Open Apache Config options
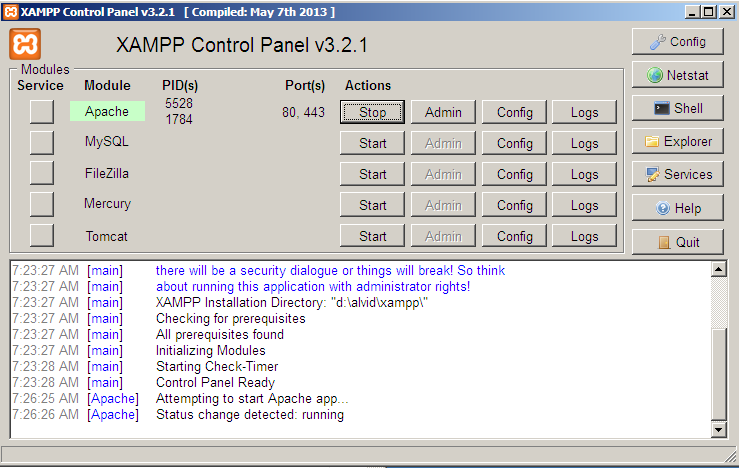Viewport: 739px width, 468px height. pos(514,112)
